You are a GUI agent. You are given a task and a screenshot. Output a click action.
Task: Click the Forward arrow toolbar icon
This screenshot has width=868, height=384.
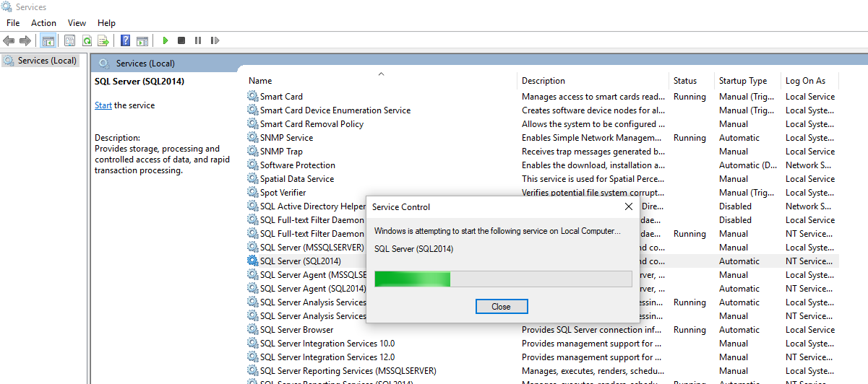[x=25, y=41]
